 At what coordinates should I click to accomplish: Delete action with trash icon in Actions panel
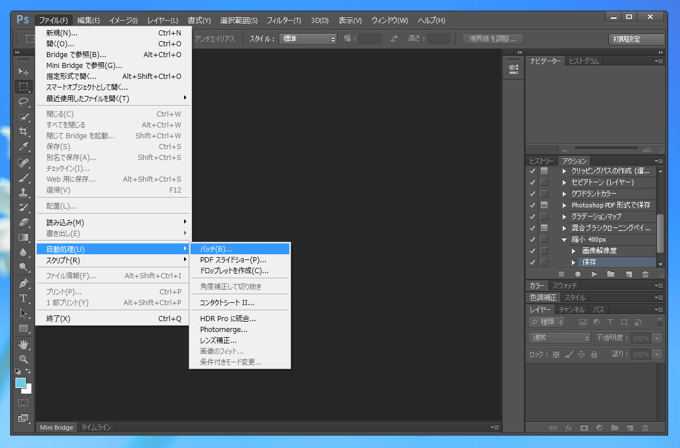tap(645, 274)
